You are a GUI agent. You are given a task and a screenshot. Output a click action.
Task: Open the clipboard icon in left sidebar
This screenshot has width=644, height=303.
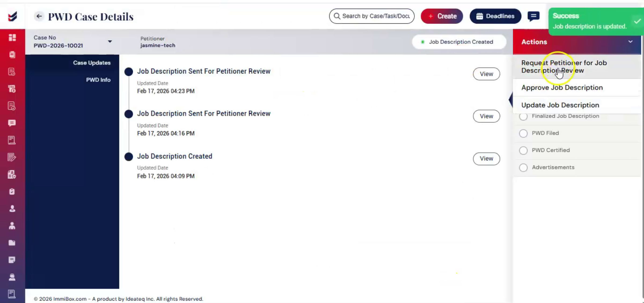coord(12,192)
